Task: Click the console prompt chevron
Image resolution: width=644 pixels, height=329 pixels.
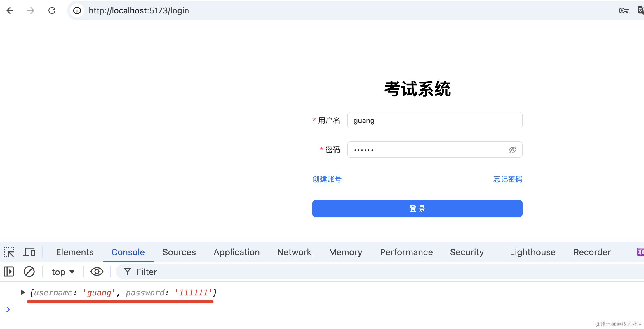Action: [8, 309]
